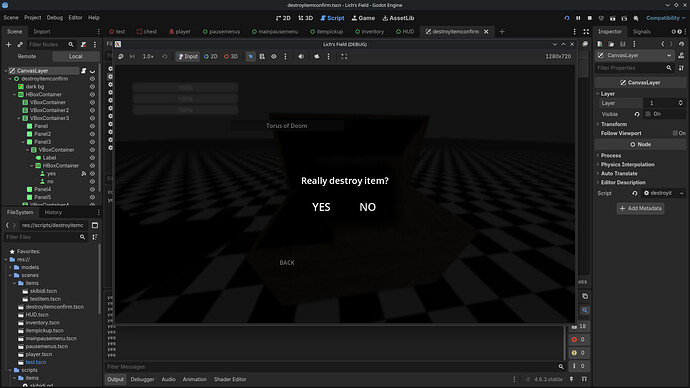Viewport: 690px width, 388px height.
Task: Expand the Transform section
Action: (613, 124)
